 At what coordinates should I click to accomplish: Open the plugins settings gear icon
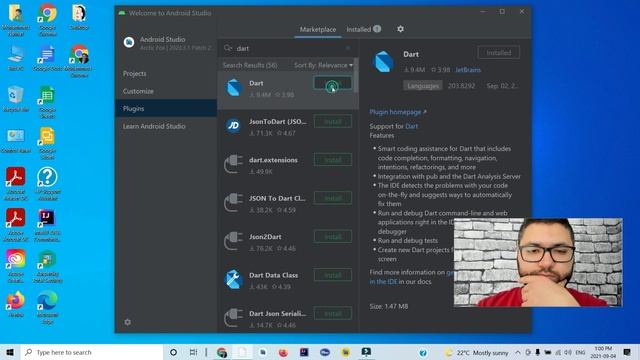[x=400, y=29]
